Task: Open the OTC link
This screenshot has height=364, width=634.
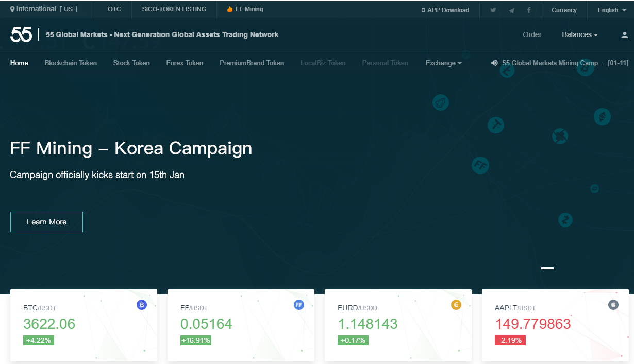Action: click(x=114, y=9)
